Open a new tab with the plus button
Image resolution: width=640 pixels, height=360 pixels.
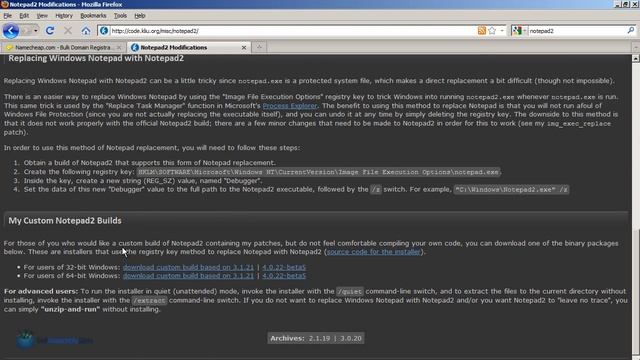[x=259, y=47]
